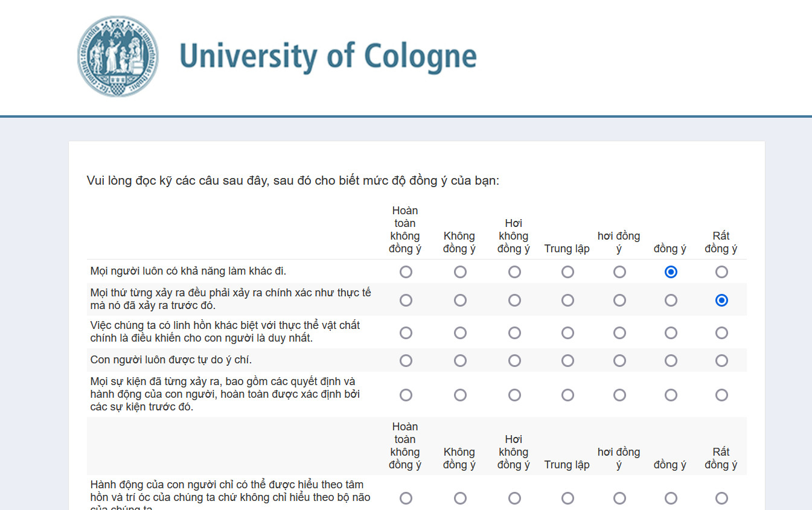Choose 'đồng ý' for 'Mọi sự kiện đã từng xảy ra'
Viewport: 812px width, 510px height.
pos(671,395)
